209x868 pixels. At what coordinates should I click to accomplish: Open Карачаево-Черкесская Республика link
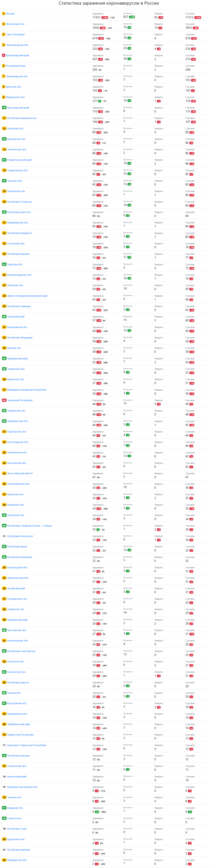point(27,745)
